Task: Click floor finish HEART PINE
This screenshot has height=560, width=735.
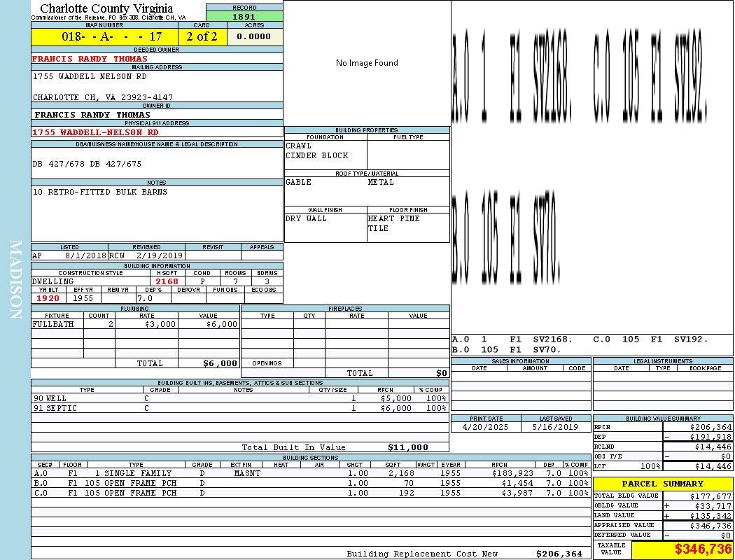Action: pyautogui.click(x=393, y=218)
